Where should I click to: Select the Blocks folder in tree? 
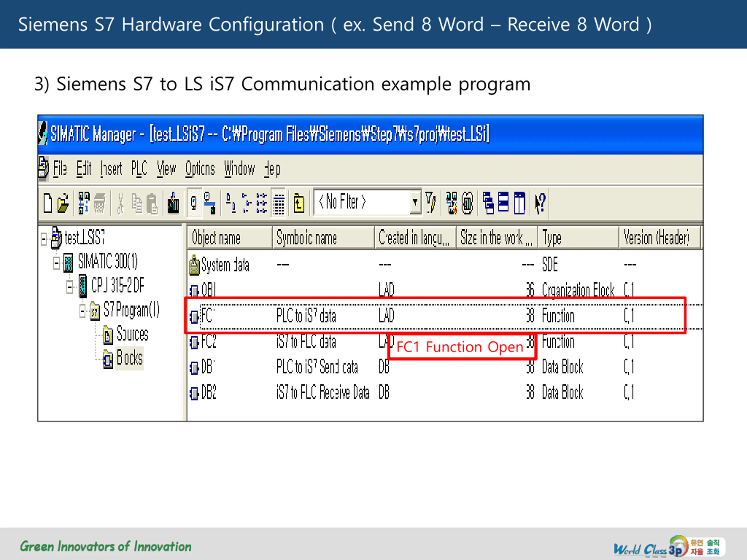coord(130,358)
